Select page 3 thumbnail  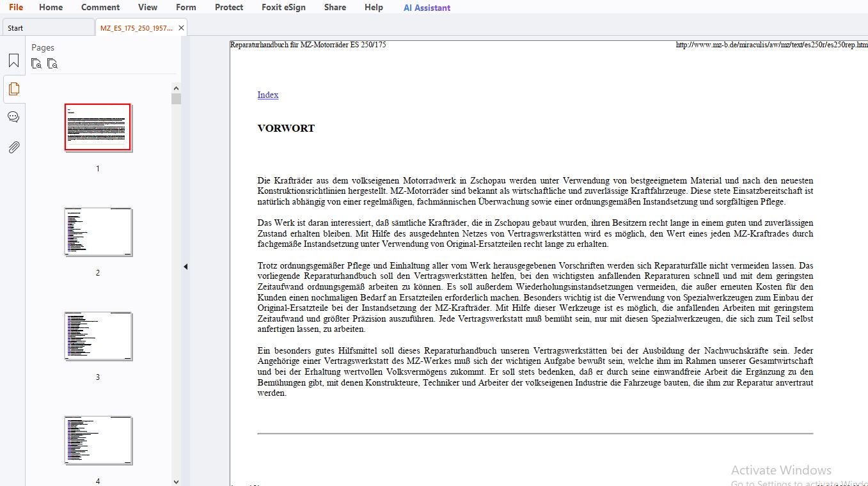coord(98,336)
